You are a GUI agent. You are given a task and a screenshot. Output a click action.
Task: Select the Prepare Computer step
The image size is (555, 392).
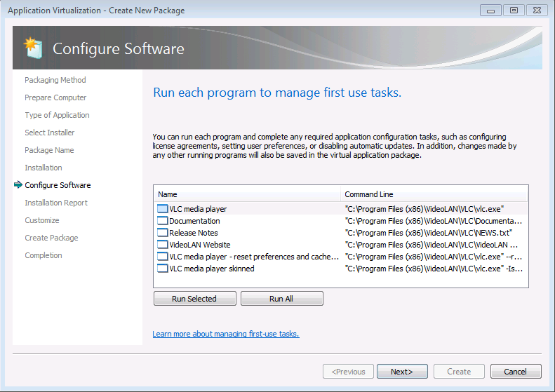tap(55, 97)
